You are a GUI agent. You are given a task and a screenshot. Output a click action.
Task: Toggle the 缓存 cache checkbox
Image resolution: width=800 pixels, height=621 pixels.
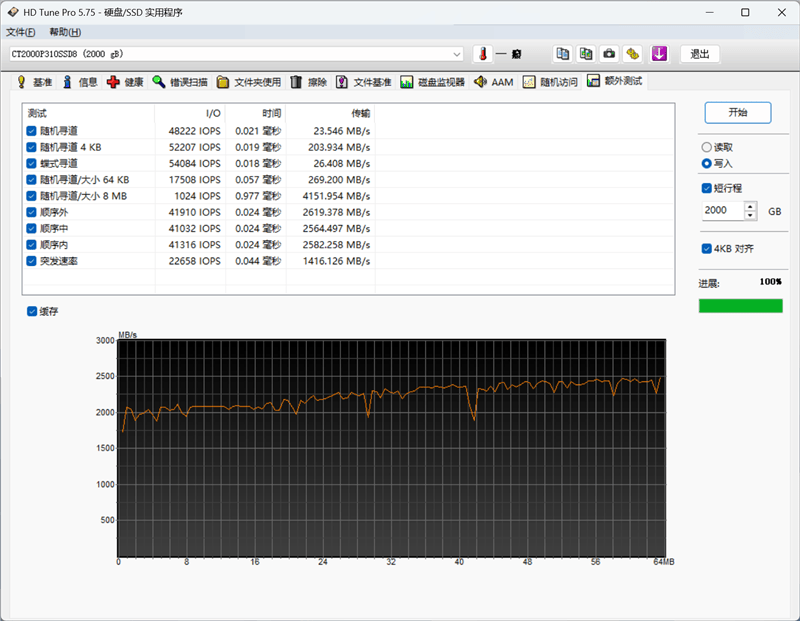pyautogui.click(x=32, y=311)
